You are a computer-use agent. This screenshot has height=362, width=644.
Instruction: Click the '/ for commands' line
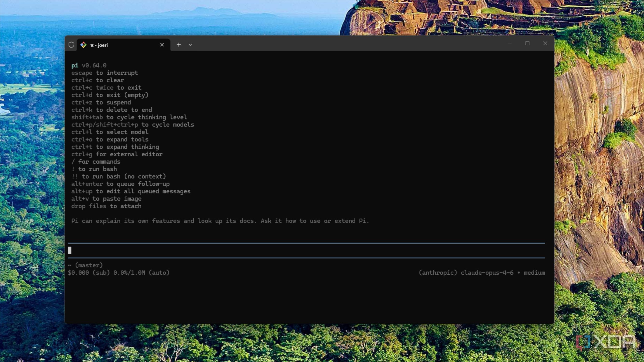[96, 162]
